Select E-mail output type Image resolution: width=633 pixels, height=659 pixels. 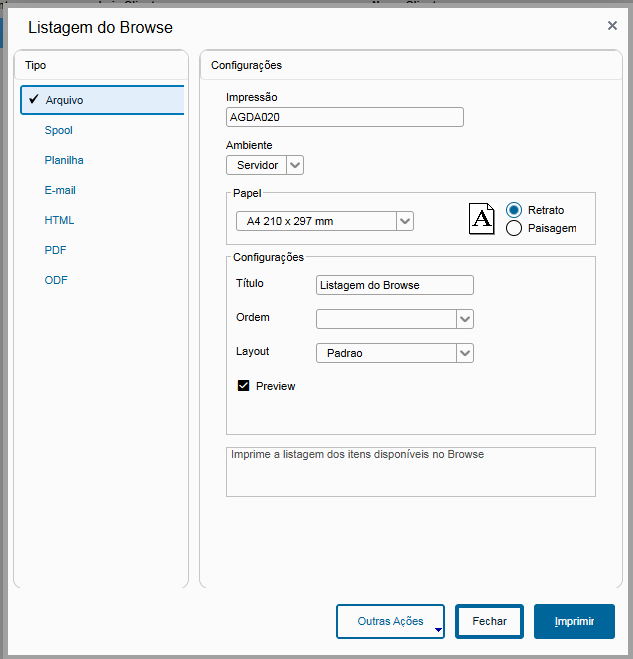coord(60,190)
